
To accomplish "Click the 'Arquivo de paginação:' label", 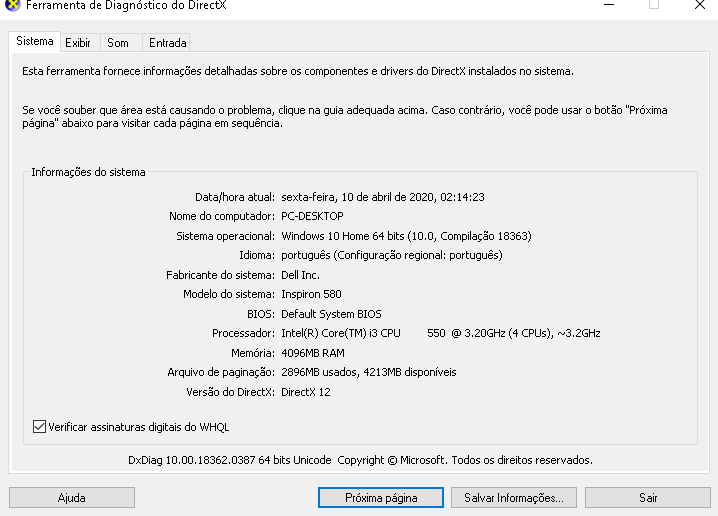I will pyautogui.click(x=221, y=372).
